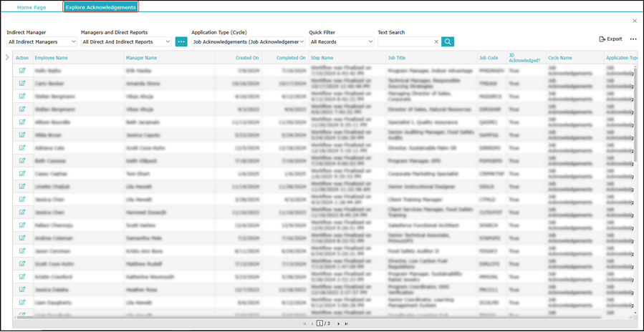Open the more options ellipsis next to Export
This screenshot has height=332, width=644.
633,39
